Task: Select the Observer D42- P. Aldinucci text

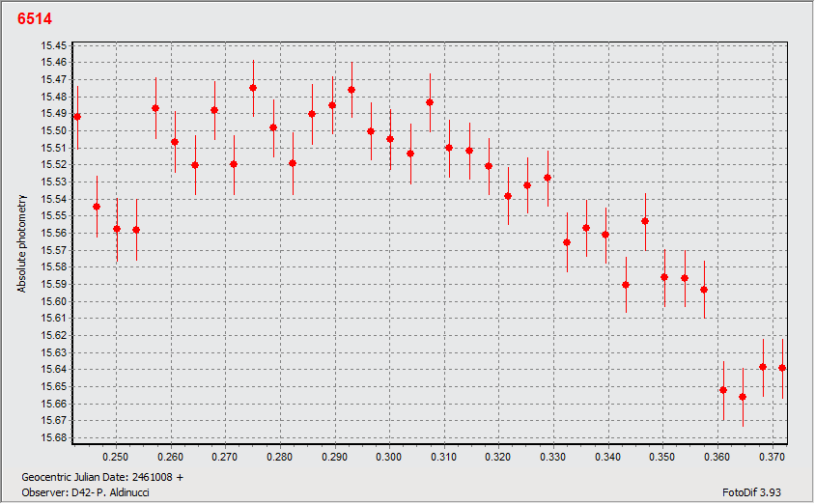Action: 84,490
